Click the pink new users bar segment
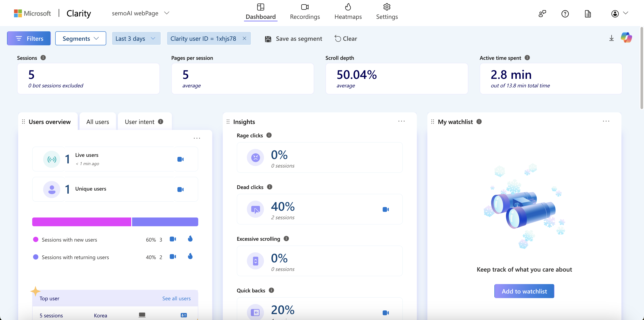Screen dimensions: 644x320 (x=81, y=222)
